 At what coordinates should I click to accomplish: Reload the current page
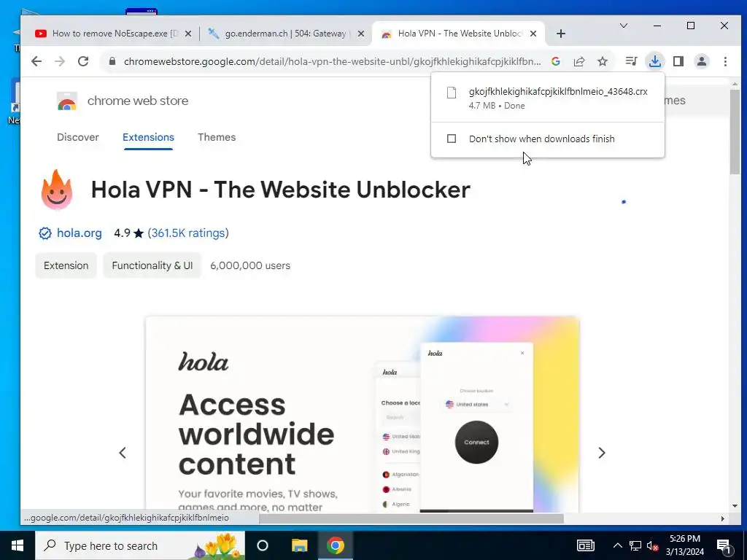(83, 61)
